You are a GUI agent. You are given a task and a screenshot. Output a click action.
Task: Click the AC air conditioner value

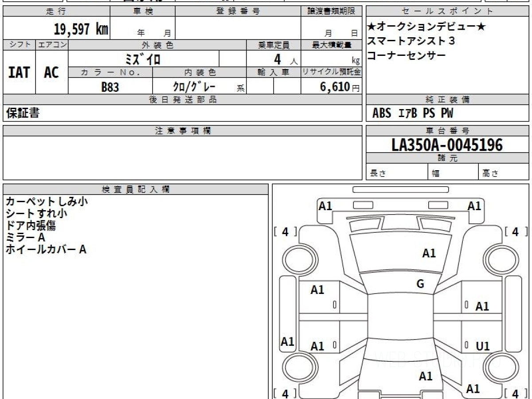tap(51, 72)
